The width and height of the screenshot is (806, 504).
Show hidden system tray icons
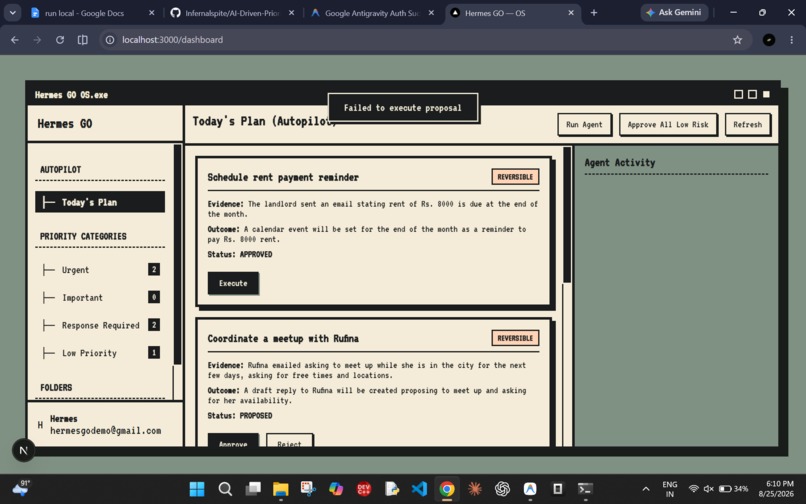[x=646, y=489]
